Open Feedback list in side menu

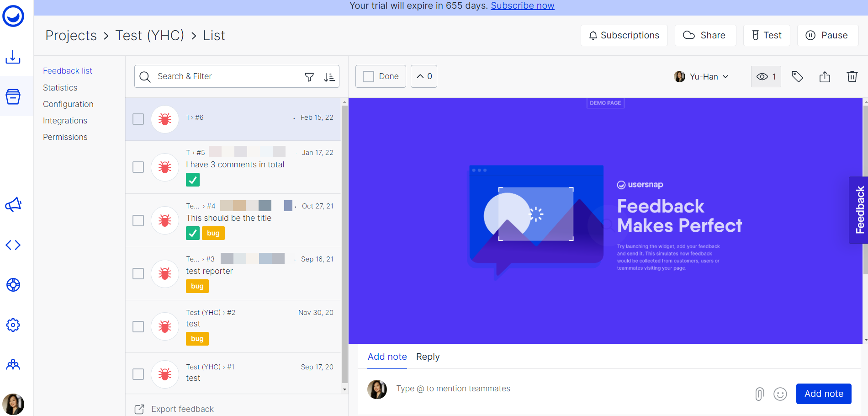[68, 71]
